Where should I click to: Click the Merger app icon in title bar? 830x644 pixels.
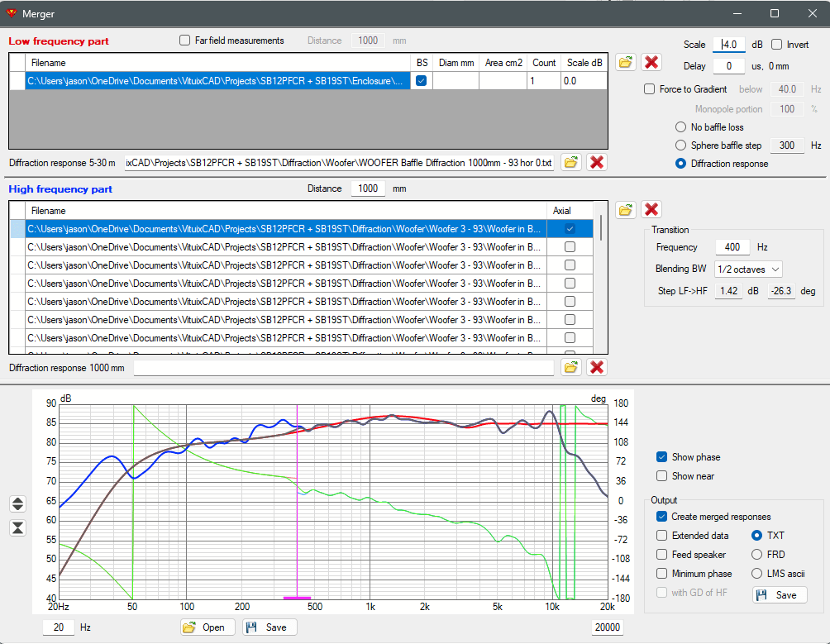pyautogui.click(x=11, y=13)
